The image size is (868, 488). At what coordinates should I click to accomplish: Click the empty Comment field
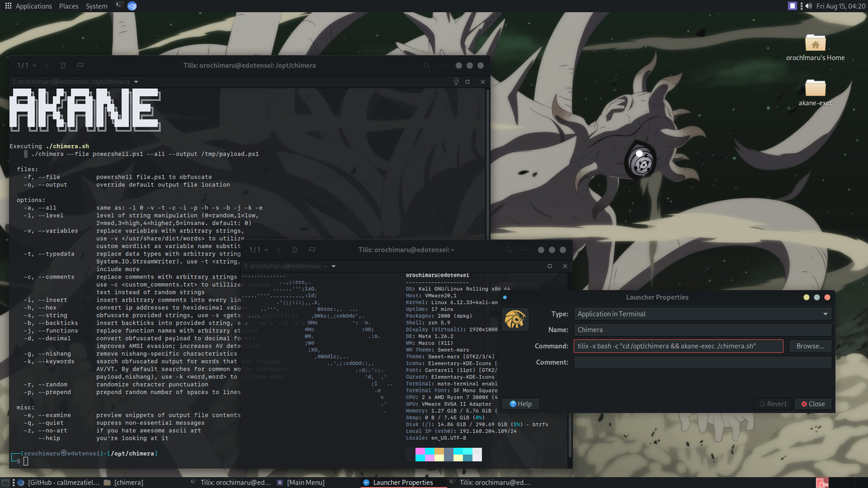(x=703, y=363)
